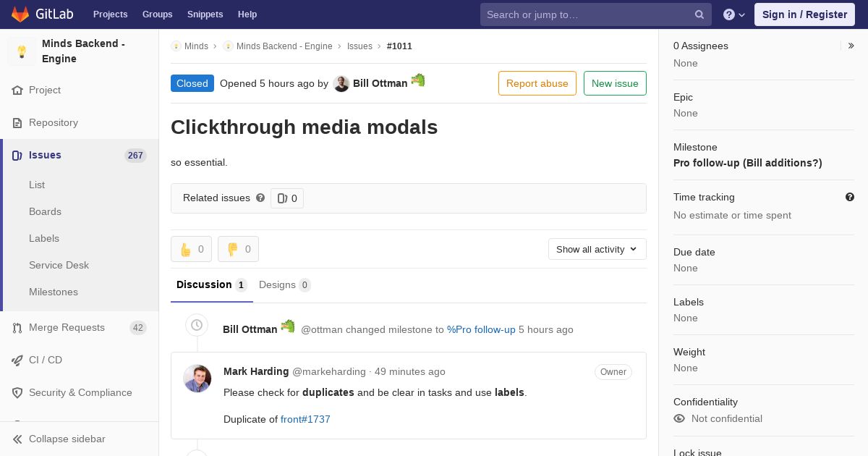
Task: Click the Security & Compliance shield icon
Action: coord(17,393)
